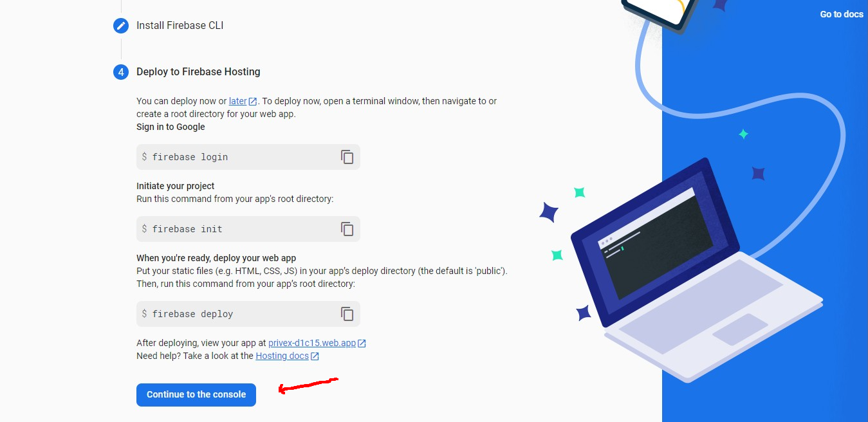The height and width of the screenshot is (422, 868).
Task: Select the firebase login command text
Action: [x=190, y=157]
